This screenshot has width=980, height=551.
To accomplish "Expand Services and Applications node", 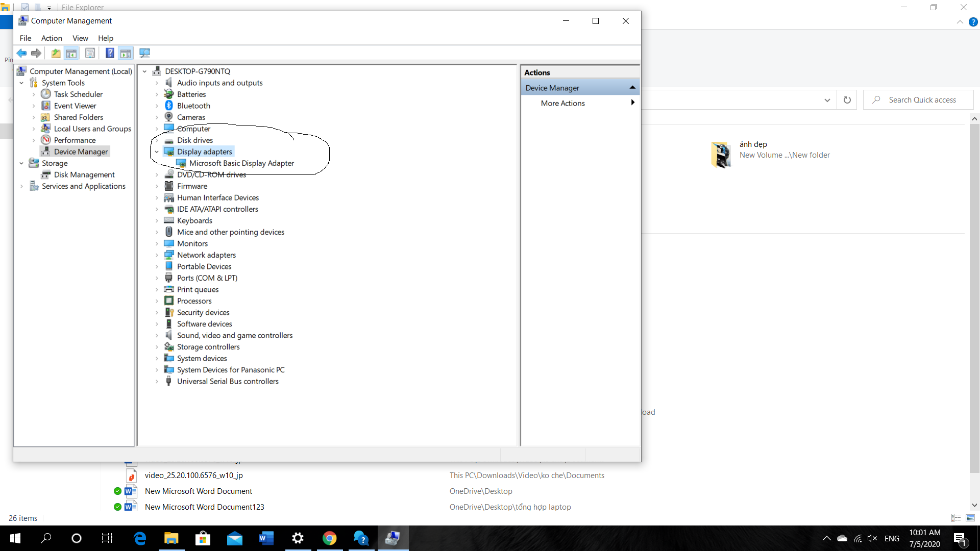I will 21,186.
